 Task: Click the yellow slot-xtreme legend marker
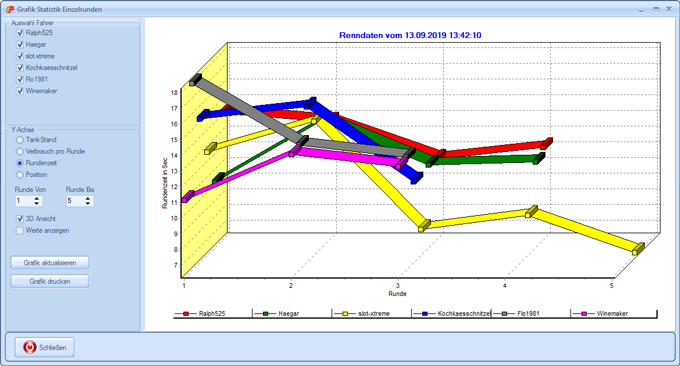[345, 314]
